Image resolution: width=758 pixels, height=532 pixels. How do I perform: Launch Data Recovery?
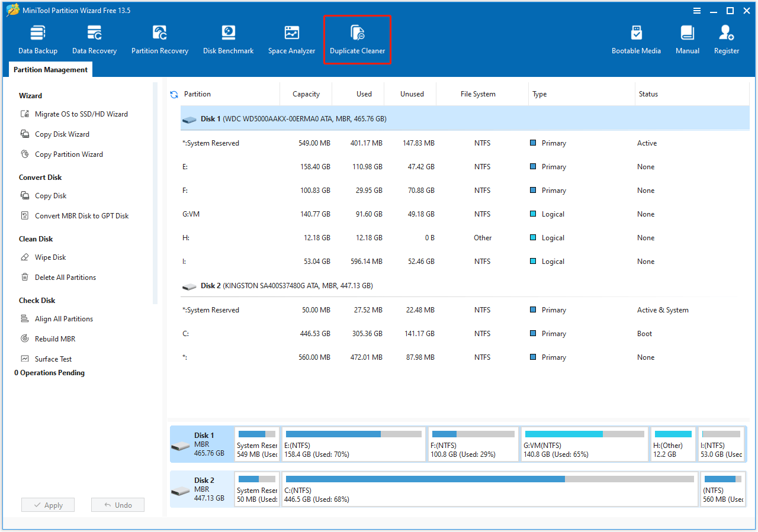pyautogui.click(x=94, y=38)
